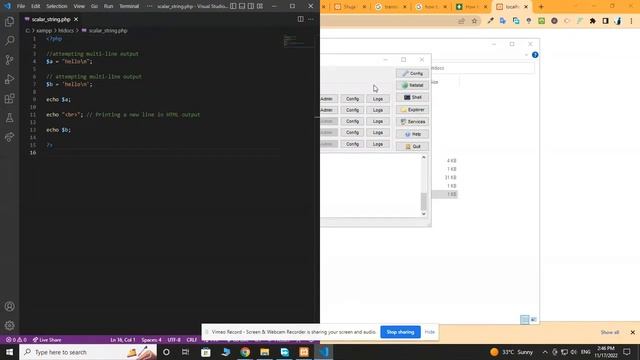Viewport: 640px width, 360px height.
Task: Click the htdocs address field in File Explorer
Action: (x=482, y=68)
